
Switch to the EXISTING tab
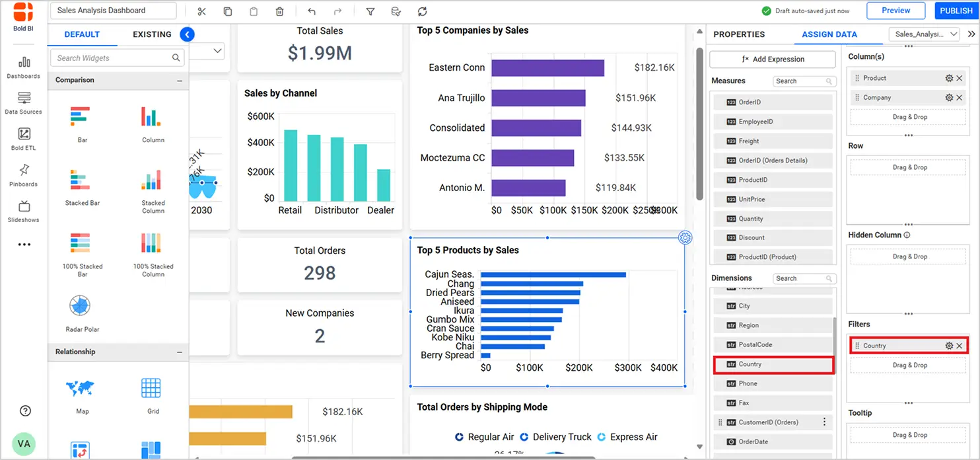(x=152, y=34)
